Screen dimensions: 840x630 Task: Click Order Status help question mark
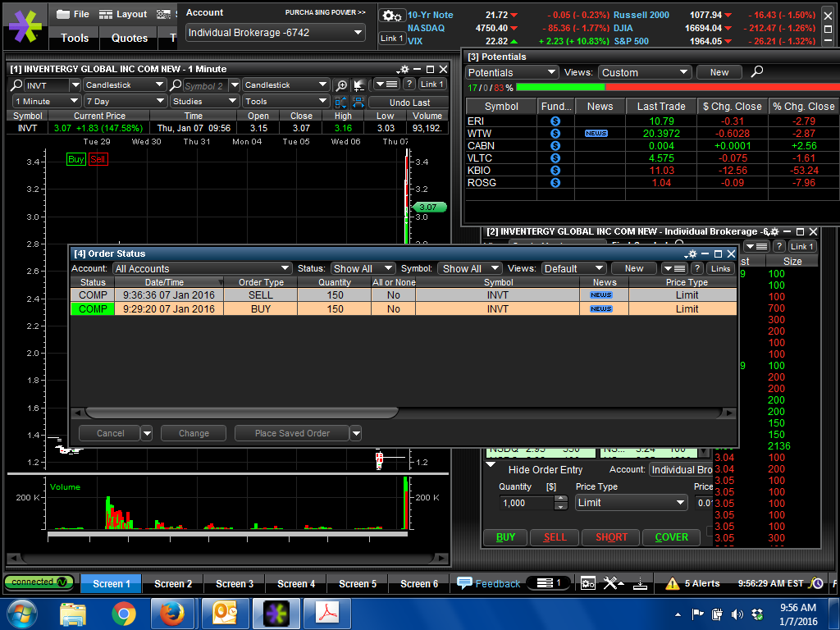tap(697, 268)
